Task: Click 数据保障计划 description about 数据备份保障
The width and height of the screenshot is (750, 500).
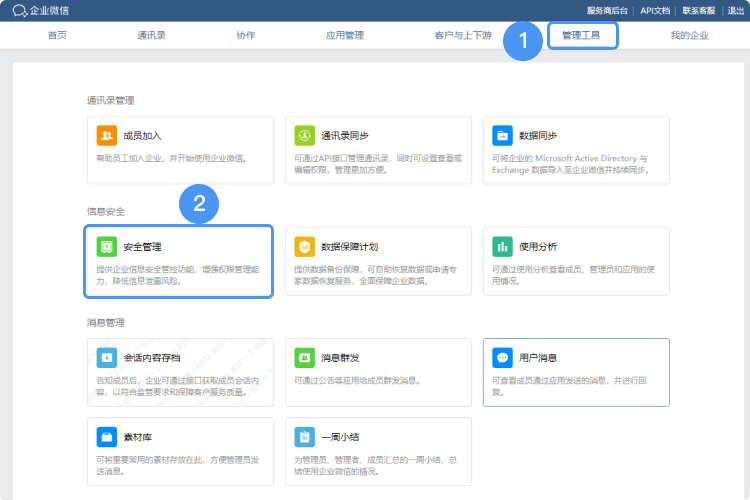Action: [375, 275]
